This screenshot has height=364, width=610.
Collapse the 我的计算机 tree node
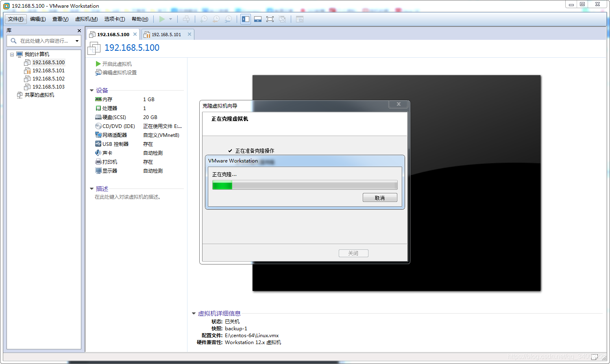[12, 54]
